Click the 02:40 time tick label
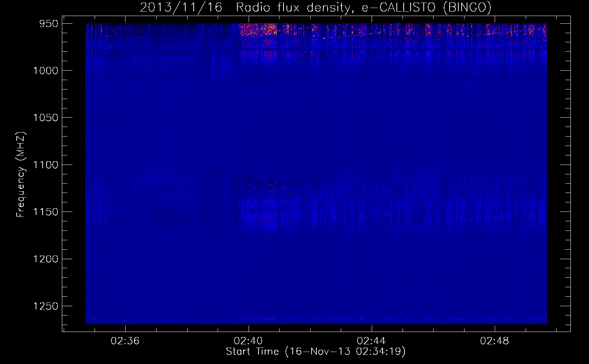Screen dimensions: 589x364 tap(248, 341)
